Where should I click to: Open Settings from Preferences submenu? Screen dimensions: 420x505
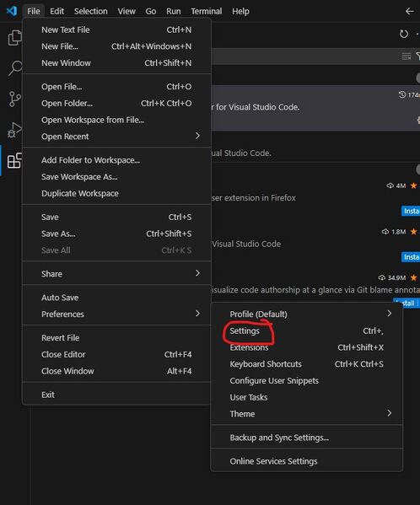(x=307, y=330)
